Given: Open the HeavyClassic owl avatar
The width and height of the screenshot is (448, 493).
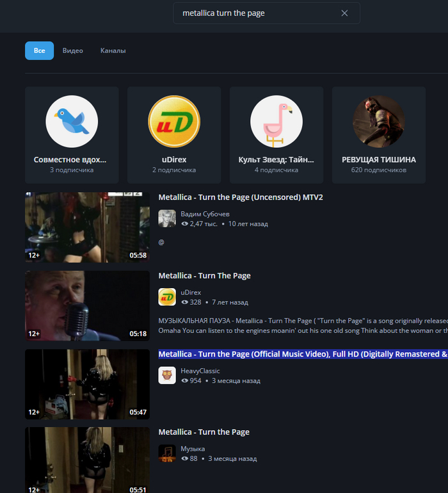Looking at the screenshot, I should (167, 375).
